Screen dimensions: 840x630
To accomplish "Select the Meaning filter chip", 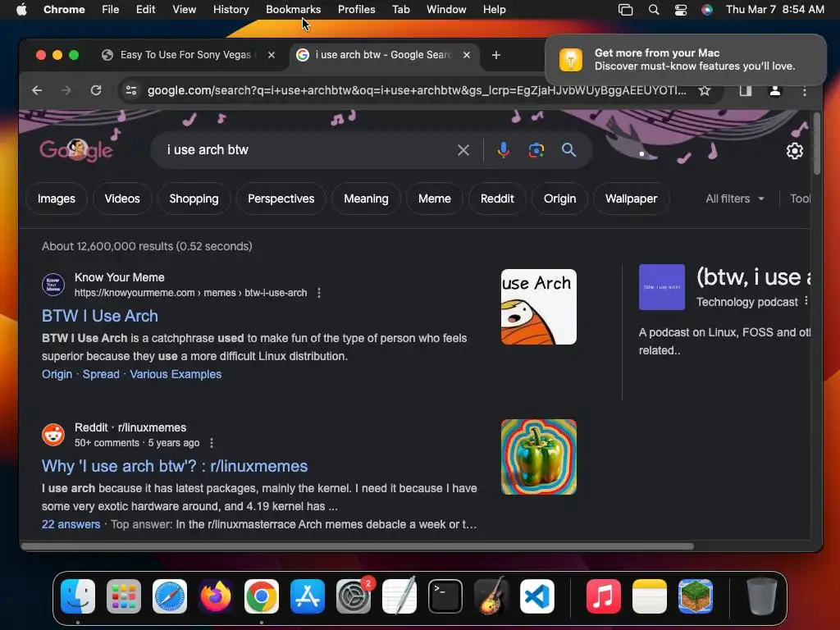I will [x=366, y=199].
